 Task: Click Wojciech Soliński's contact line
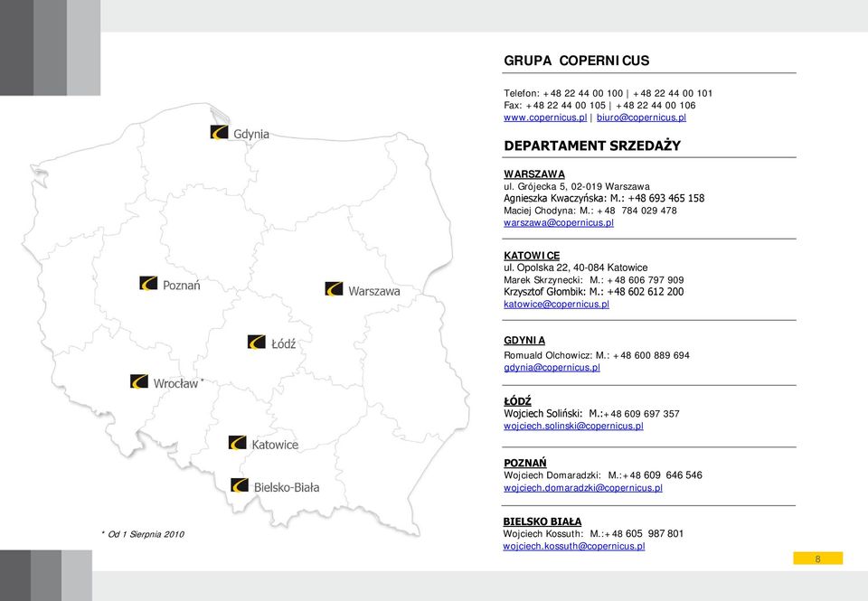pos(591,413)
